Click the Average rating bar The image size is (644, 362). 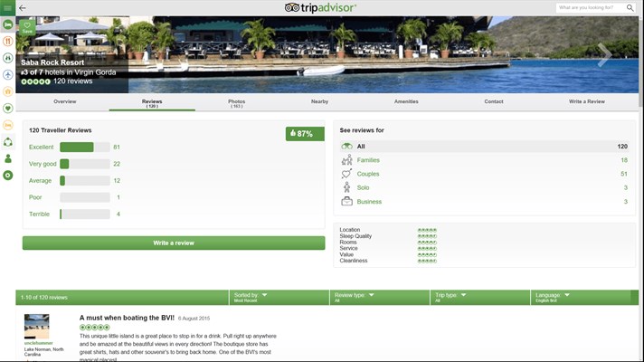click(x=85, y=181)
